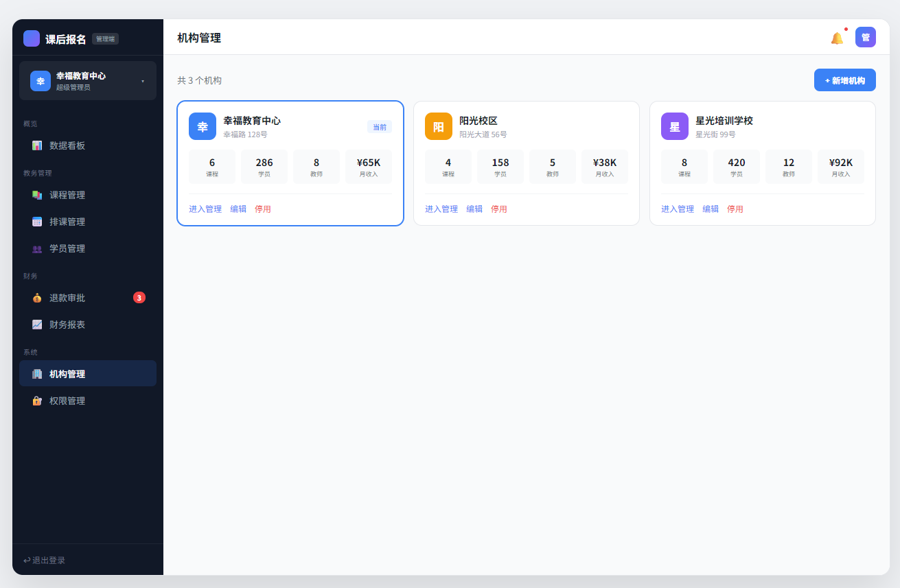Edit the 阳光校区 organization
Screen dimensions: 900x588
coord(474,209)
